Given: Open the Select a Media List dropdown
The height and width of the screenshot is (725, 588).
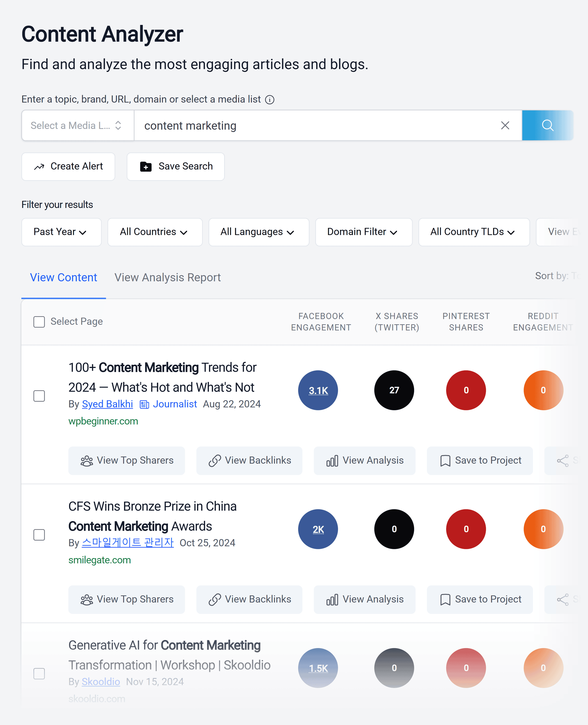Looking at the screenshot, I should pyautogui.click(x=77, y=125).
